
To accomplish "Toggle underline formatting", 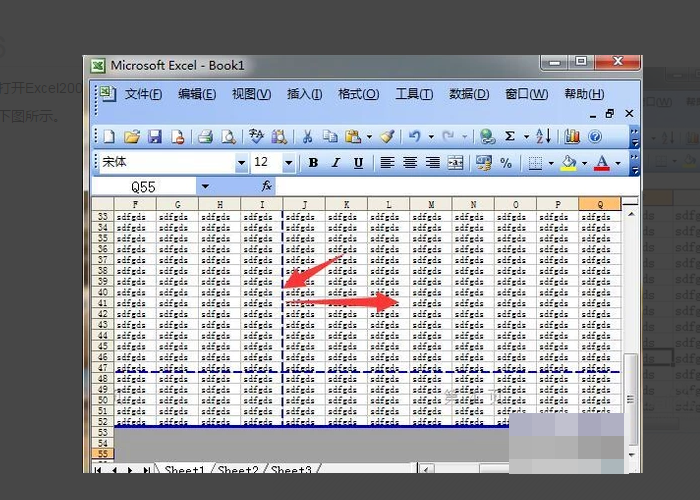I will (x=358, y=163).
